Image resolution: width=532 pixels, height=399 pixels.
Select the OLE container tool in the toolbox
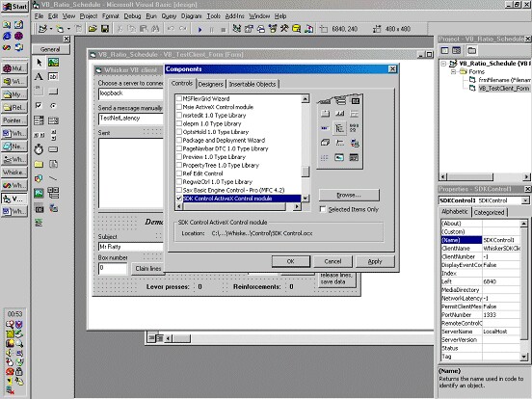pyautogui.click(x=39, y=209)
